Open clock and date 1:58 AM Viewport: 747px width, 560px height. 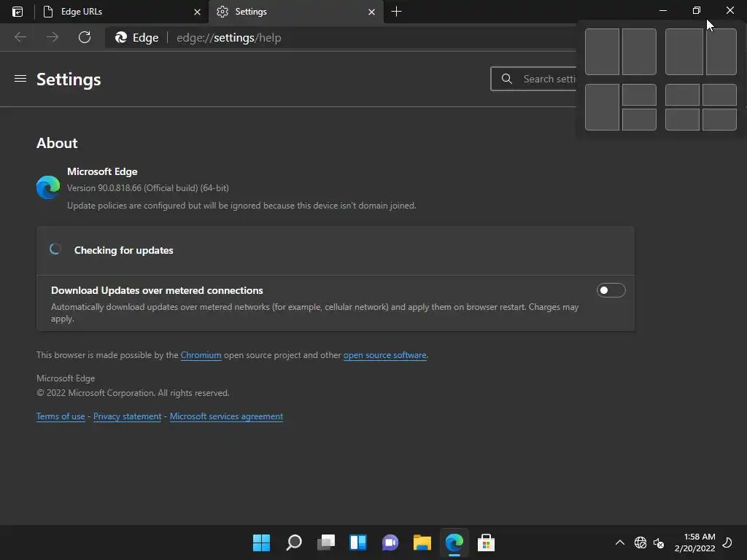pyautogui.click(x=695, y=542)
